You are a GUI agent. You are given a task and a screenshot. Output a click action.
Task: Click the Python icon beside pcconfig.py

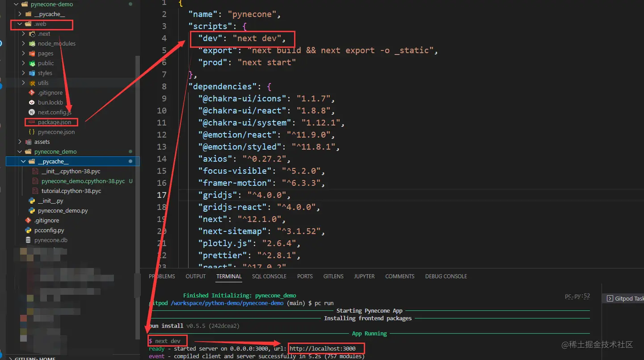(28, 230)
